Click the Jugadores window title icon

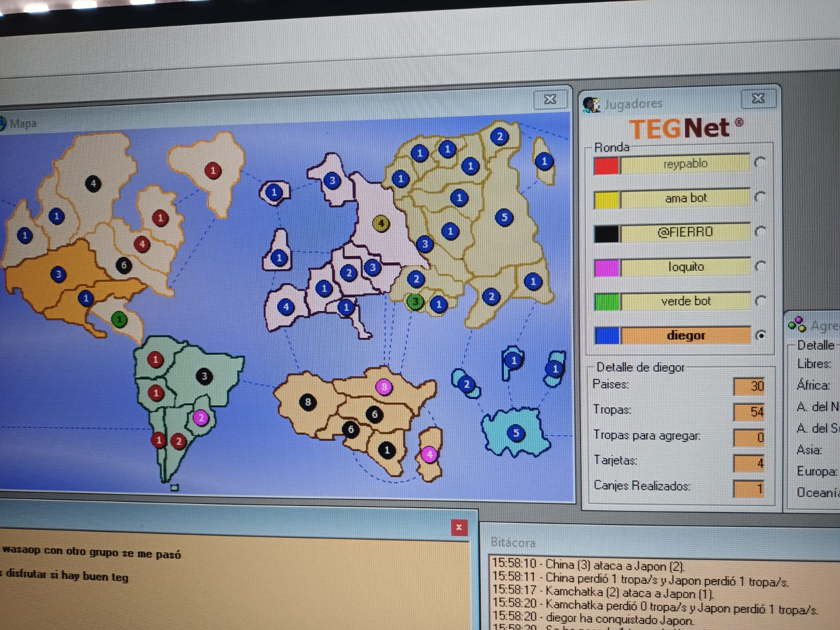pyautogui.click(x=592, y=104)
